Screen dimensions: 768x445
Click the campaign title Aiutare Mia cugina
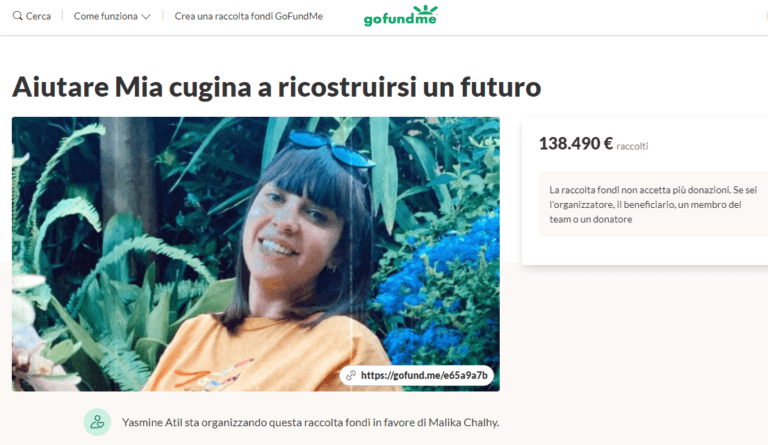[277, 87]
